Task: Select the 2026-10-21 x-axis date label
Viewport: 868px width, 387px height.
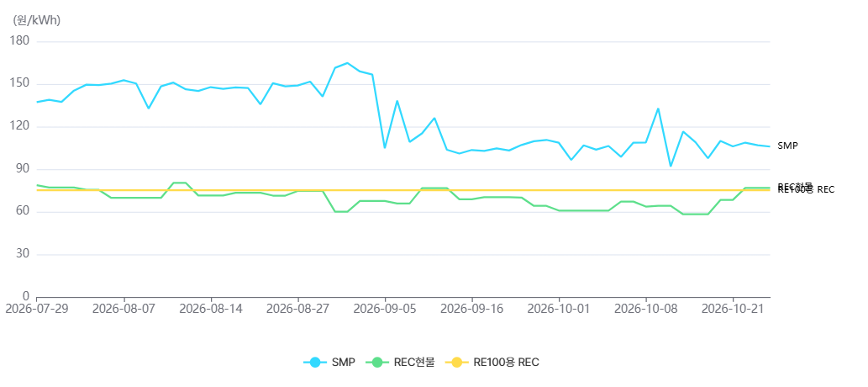Action: [x=733, y=308]
